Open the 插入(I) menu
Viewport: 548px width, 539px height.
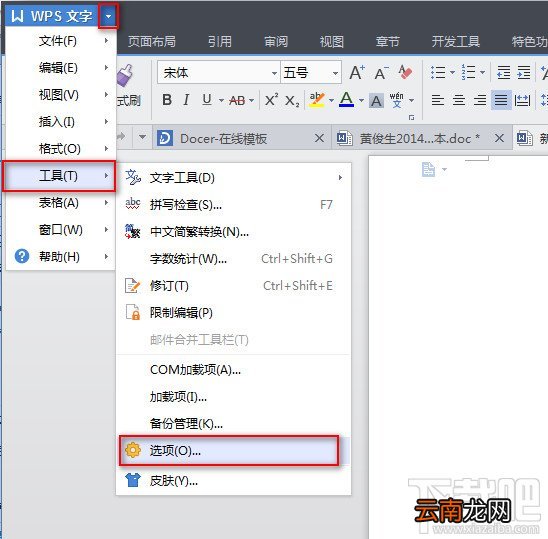click(60, 122)
